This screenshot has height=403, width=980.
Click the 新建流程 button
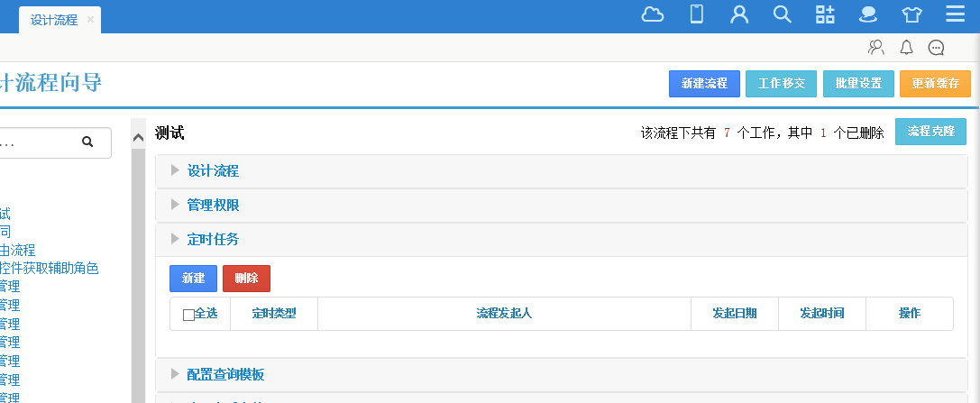pyautogui.click(x=704, y=84)
